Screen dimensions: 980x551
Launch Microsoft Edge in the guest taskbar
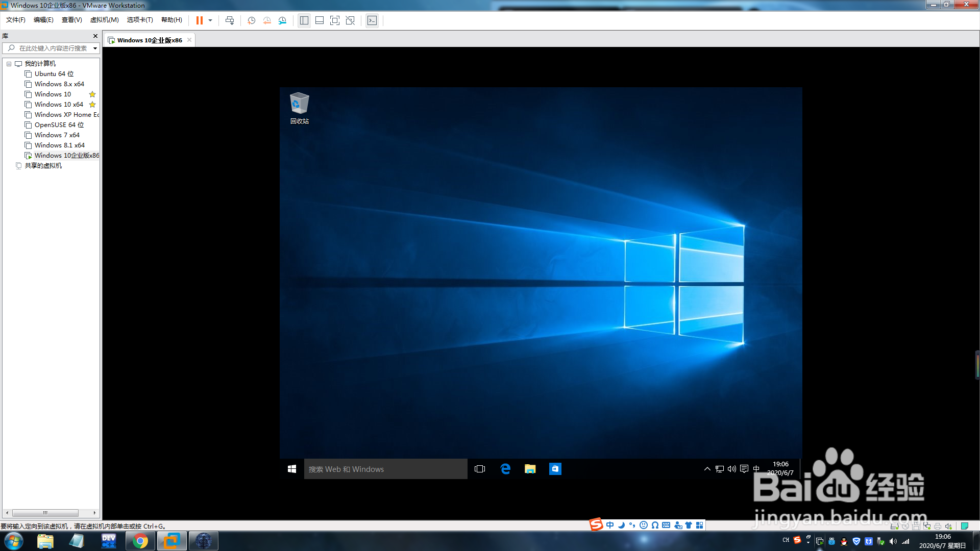[x=505, y=469]
